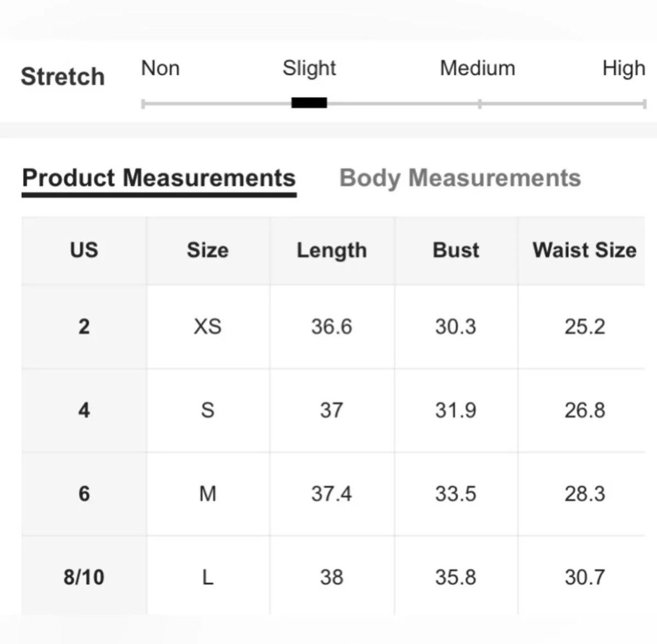657x644 pixels.
Task: Select the size L cell
Action: 208,578
